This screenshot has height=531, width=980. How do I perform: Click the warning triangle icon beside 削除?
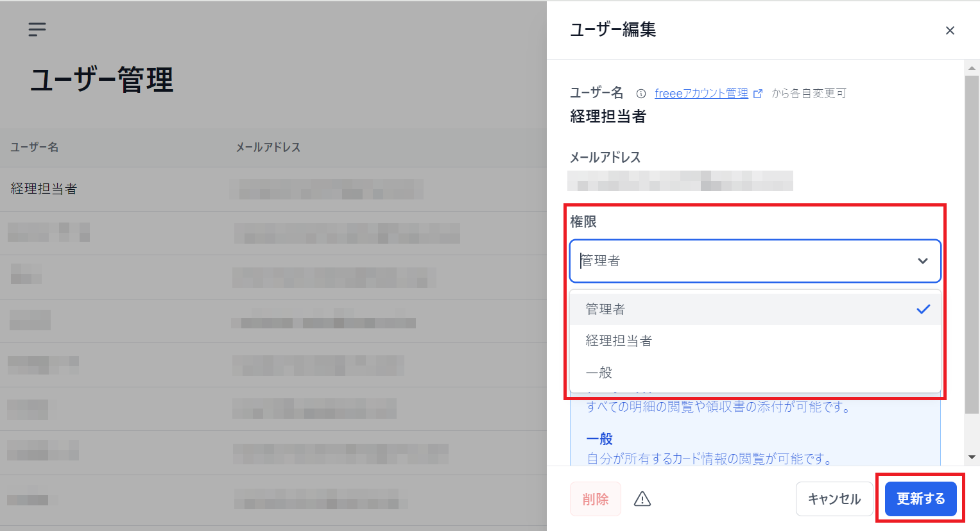642,499
